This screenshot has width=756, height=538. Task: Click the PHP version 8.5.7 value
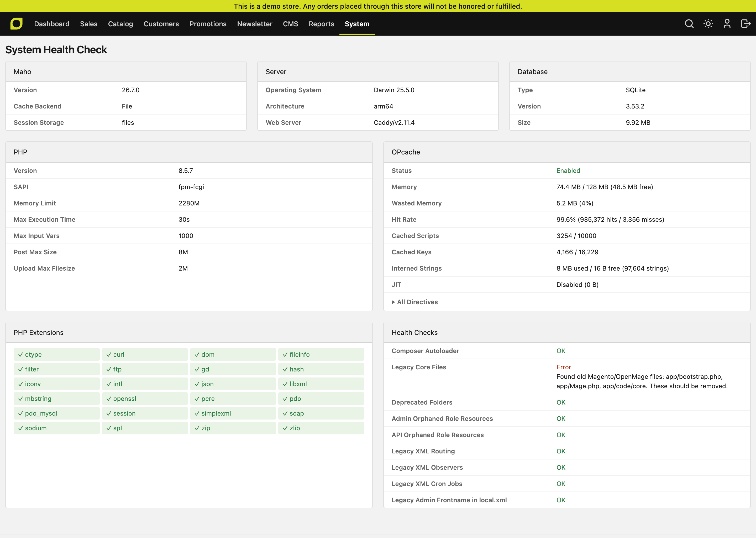coord(186,170)
